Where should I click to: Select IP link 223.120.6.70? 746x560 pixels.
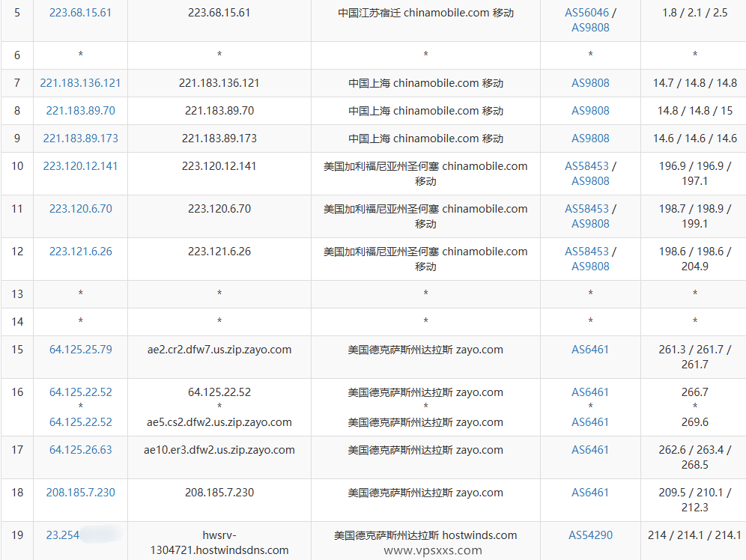tap(80, 209)
